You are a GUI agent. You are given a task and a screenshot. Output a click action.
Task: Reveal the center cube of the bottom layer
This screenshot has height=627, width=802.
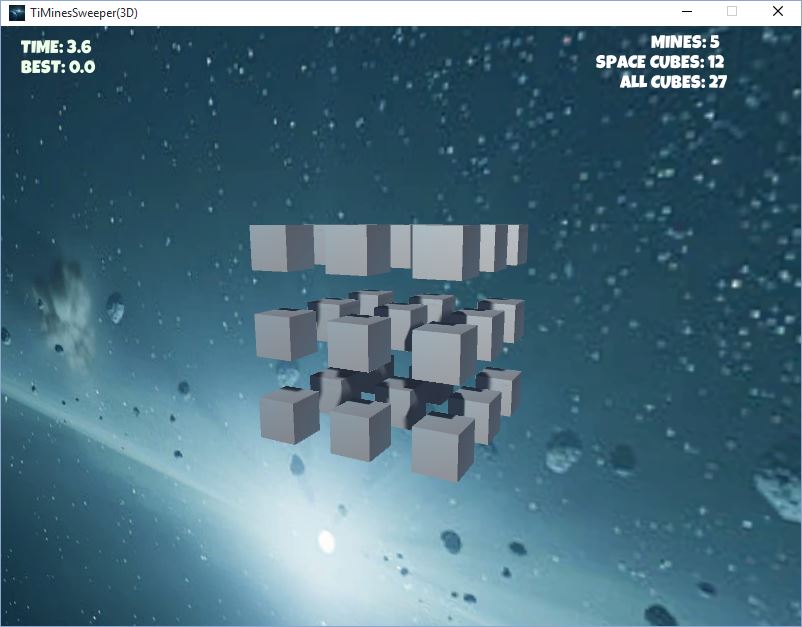pyautogui.click(x=404, y=401)
